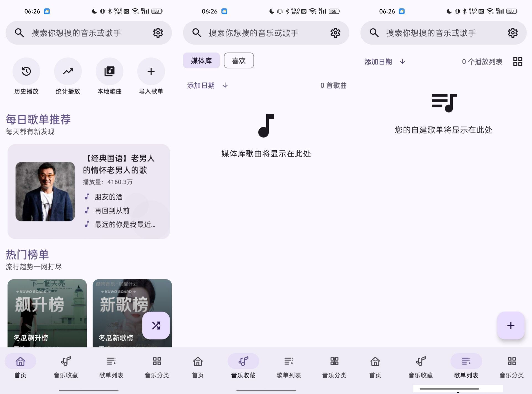Tap the plus button to create a playlist

511,326
